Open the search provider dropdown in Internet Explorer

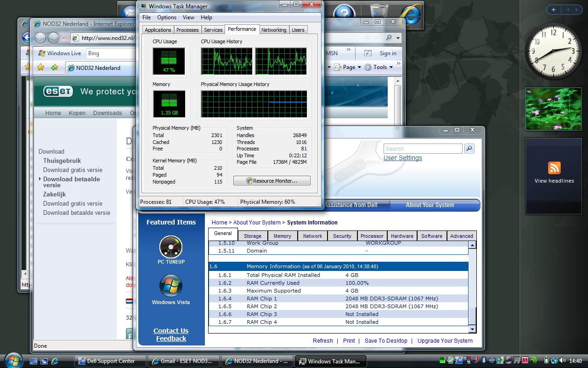tap(398, 38)
